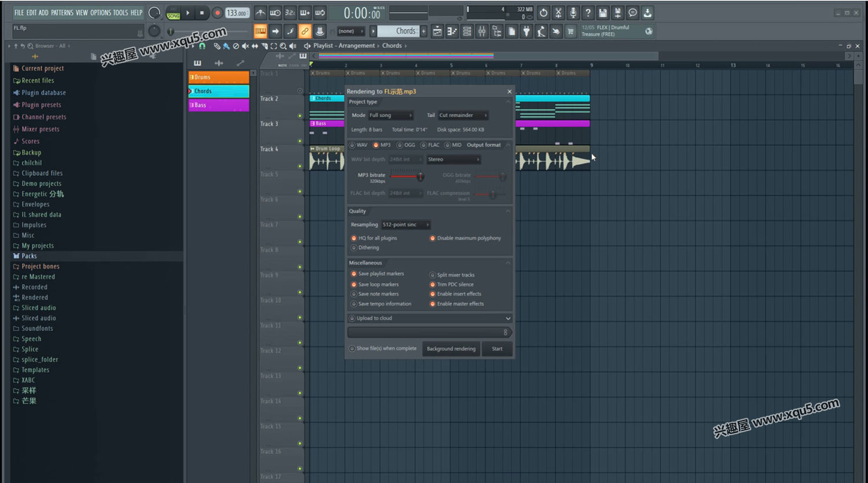Toggle typing keyboard to piano icon
The height and width of the screenshot is (483, 868).
pos(260,31)
